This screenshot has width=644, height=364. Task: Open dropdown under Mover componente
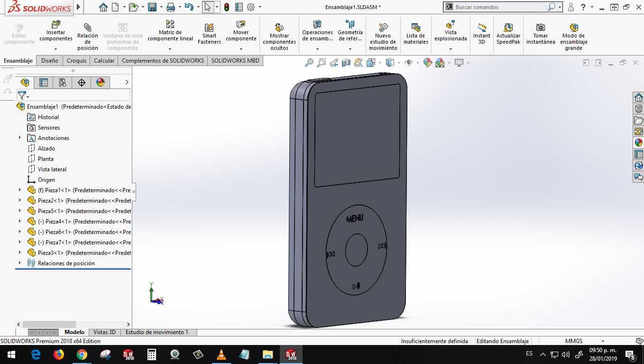(x=241, y=49)
